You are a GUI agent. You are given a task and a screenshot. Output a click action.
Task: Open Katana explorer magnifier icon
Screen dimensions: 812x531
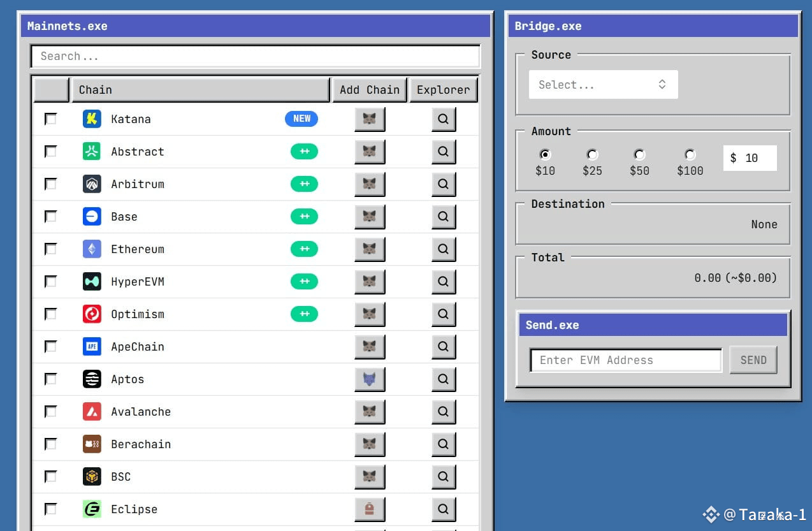tap(444, 119)
